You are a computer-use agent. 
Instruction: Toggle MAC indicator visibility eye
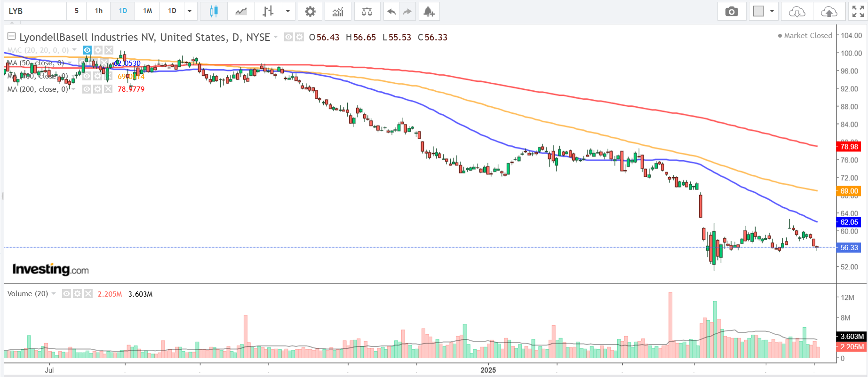87,50
